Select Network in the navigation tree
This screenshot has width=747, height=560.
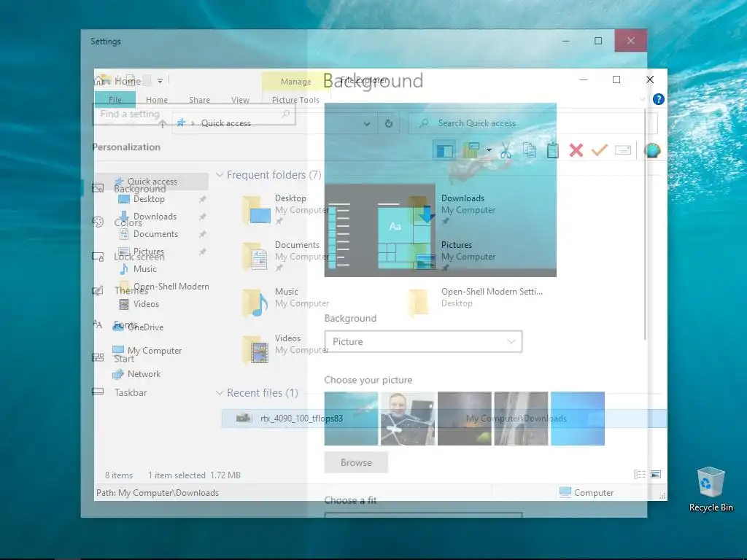(136, 374)
